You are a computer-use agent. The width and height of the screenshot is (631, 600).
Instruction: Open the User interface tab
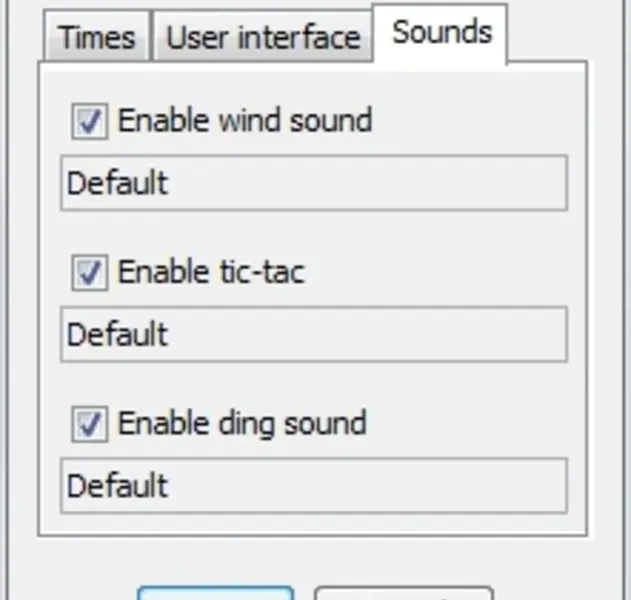(262, 38)
